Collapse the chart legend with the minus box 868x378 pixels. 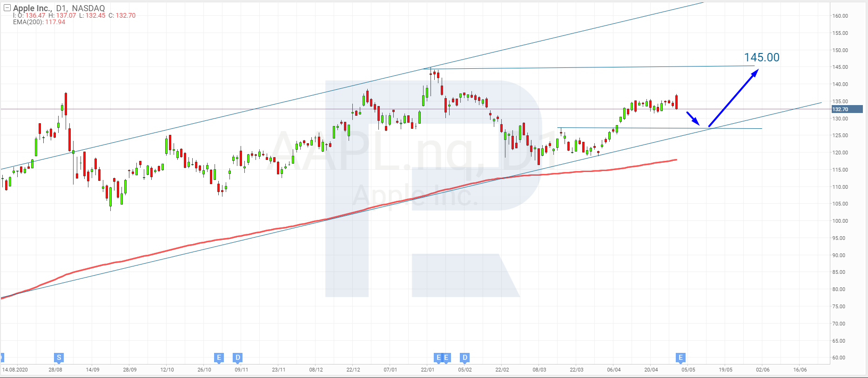coord(7,8)
